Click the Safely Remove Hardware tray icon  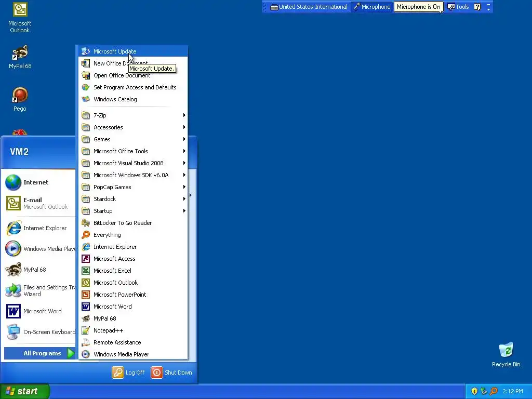[484, 391]
